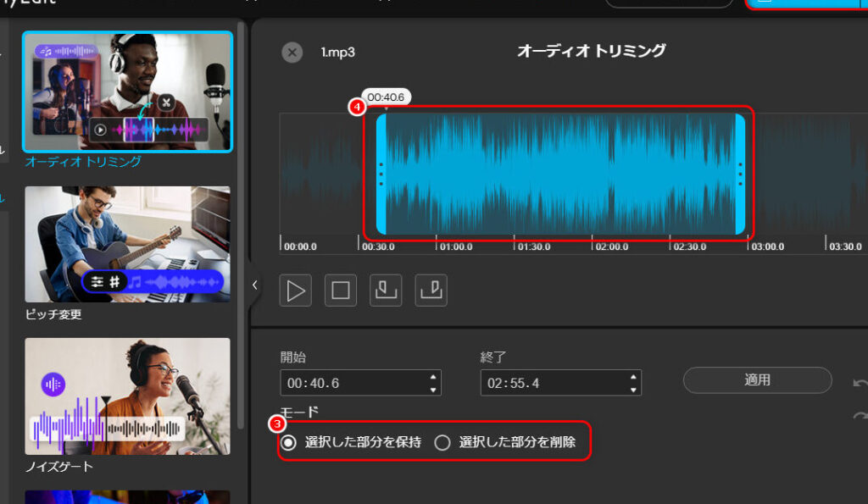Open the ノイズゲート tool
This screenshot has width=868, height=504.
point(128,396)
